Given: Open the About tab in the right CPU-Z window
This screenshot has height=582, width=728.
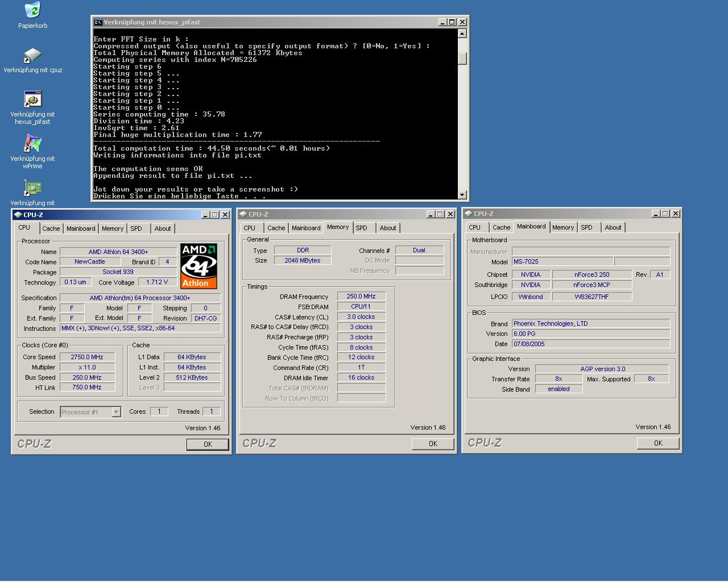Looking at the screenshot, I should click(x=613, y=227).
